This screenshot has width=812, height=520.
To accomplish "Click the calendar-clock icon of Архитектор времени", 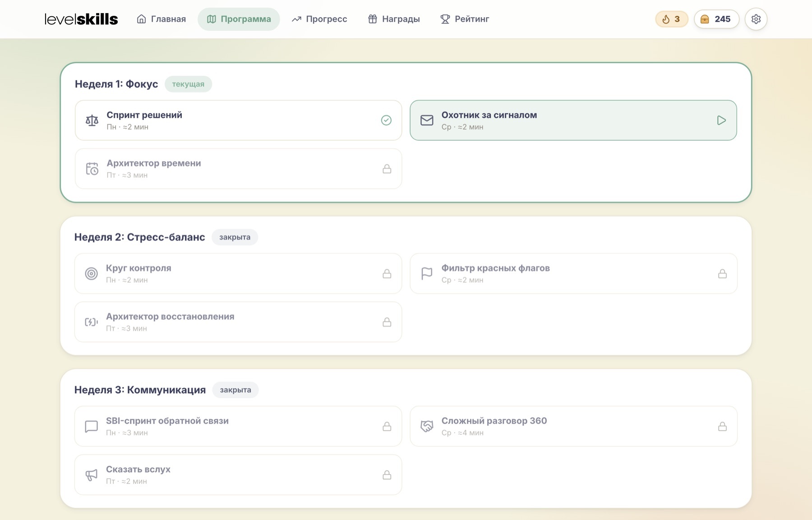I will tap(92, 169).
